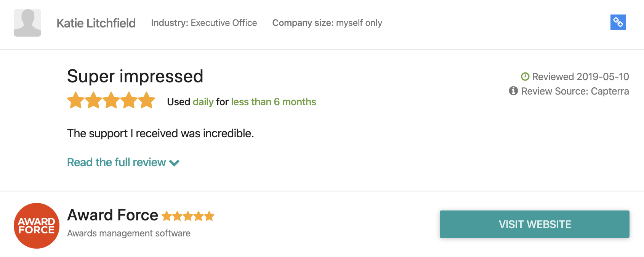Click the info icon beside Review Source
This screenshot has width=644, height=257.
click(513, 91)
